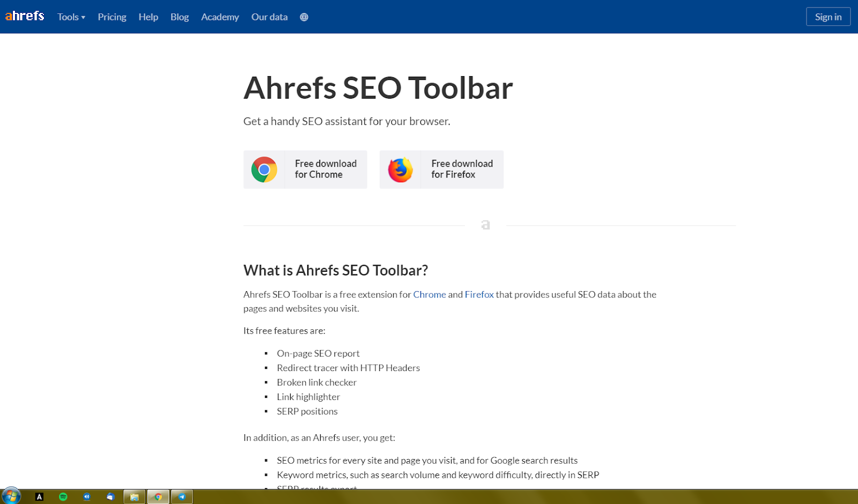Screen dimensions: 858x504
Task: Click Link highlighter list item
Action: click(308, 397)
